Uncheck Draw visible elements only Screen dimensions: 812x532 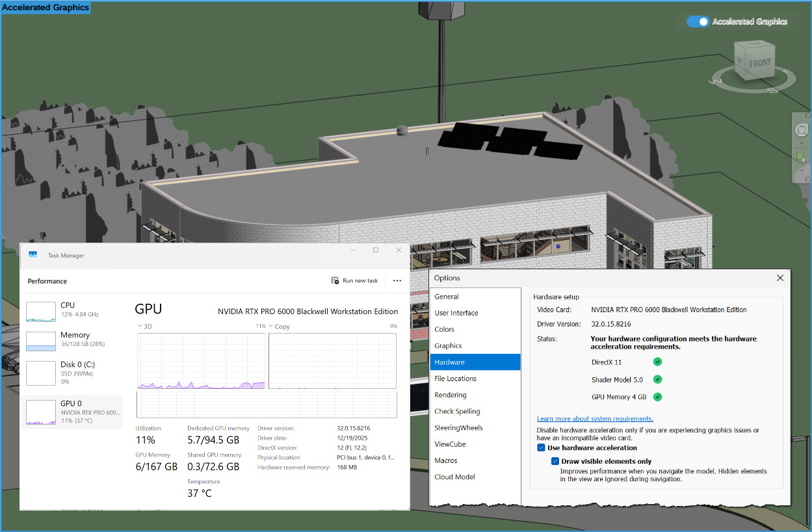(555, 461)
